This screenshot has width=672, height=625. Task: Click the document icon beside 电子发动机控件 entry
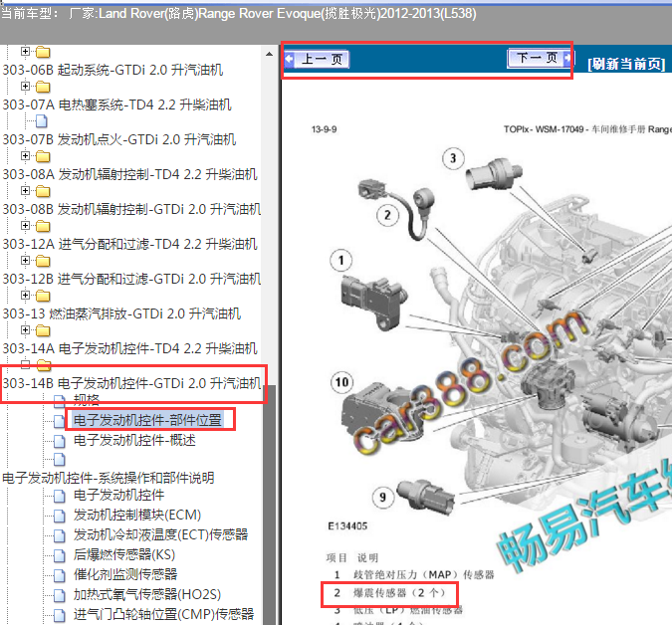click(x=60, y=496)
